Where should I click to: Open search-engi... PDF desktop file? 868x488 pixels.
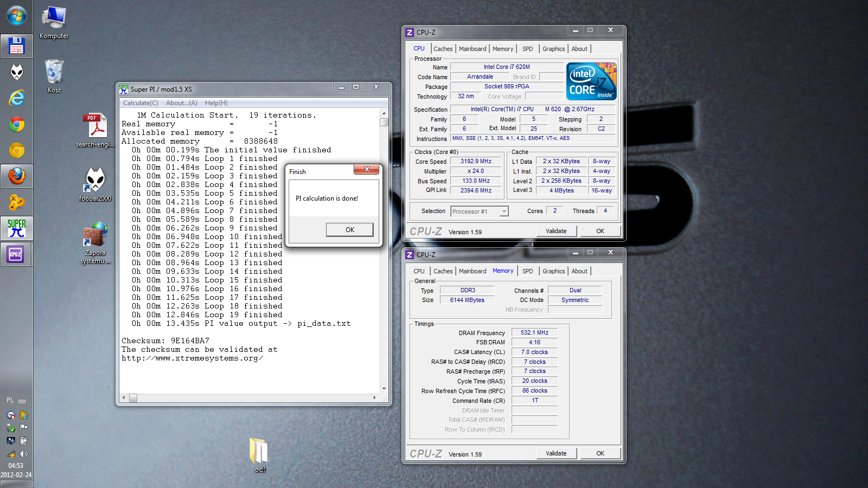(95, 130)
